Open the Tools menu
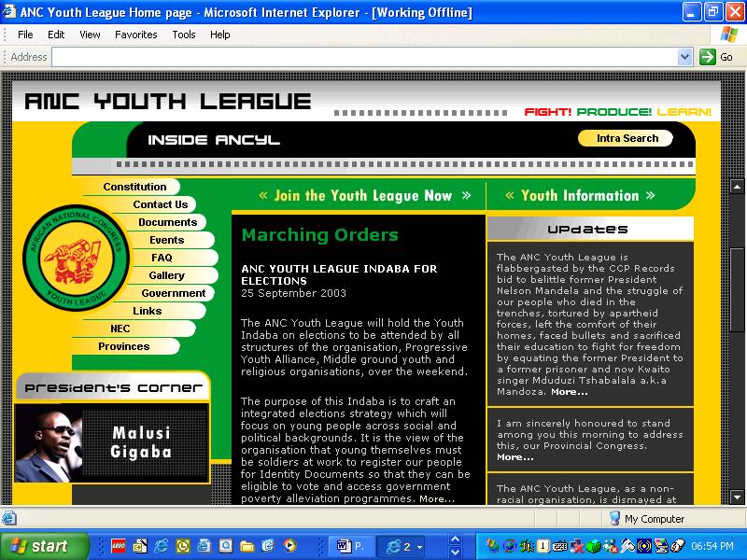This screenshot has height=560, width=747. [183, 35]
